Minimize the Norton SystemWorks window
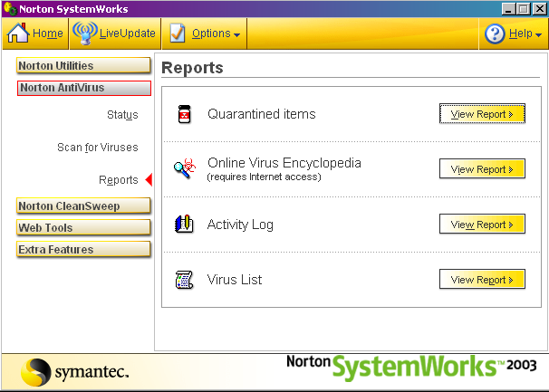The image size is (549, 392). (x=509, y=9)
